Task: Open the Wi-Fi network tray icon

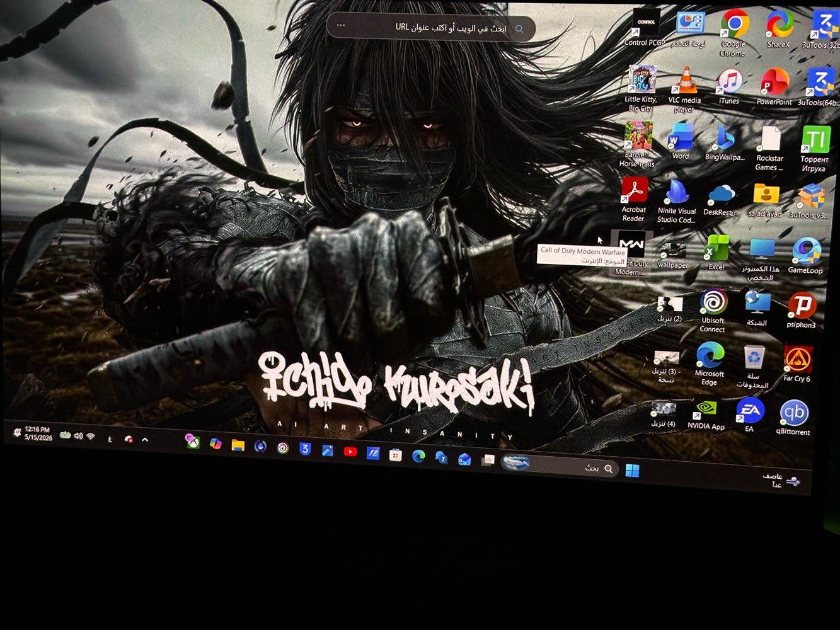Action: coord(91,436)
